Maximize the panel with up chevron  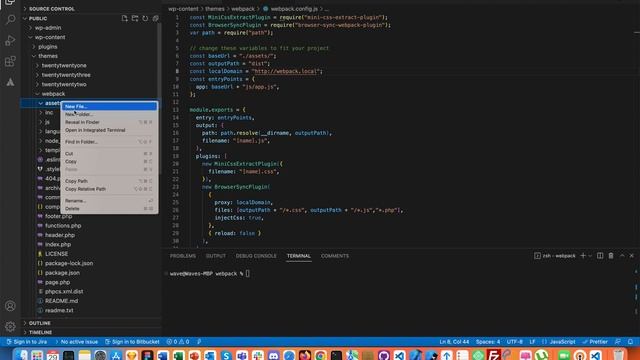(x=622, y=256)
